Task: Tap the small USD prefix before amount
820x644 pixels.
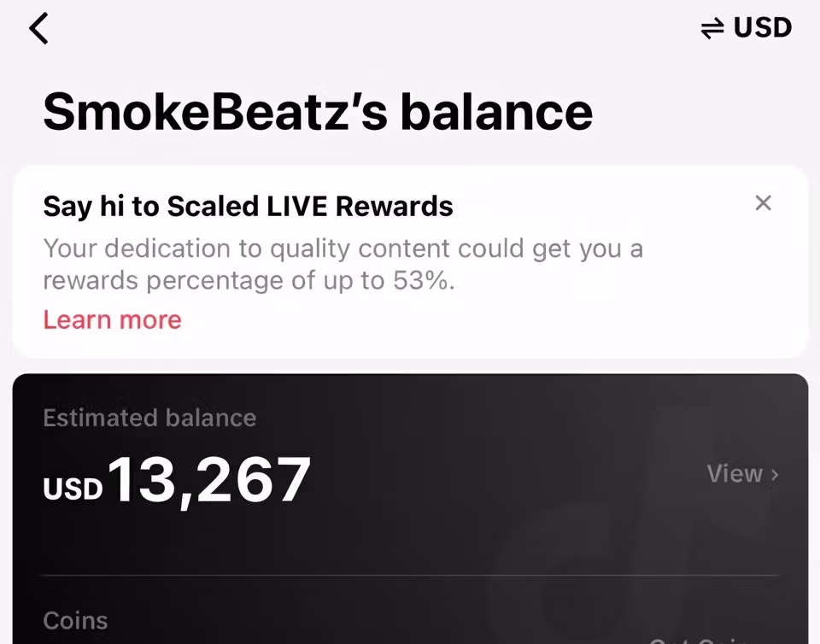Action: 73,488
